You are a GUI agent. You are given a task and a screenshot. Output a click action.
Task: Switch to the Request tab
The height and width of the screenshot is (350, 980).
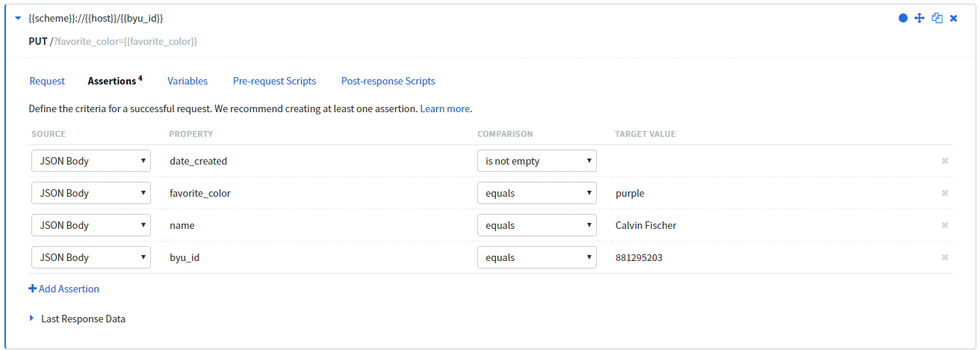47,81
